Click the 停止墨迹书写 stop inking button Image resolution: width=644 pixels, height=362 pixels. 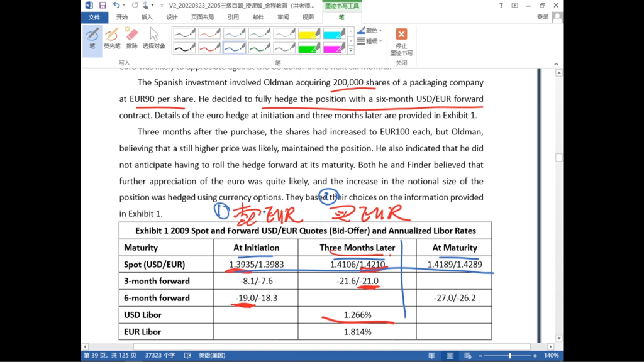[x=401, y=40]
